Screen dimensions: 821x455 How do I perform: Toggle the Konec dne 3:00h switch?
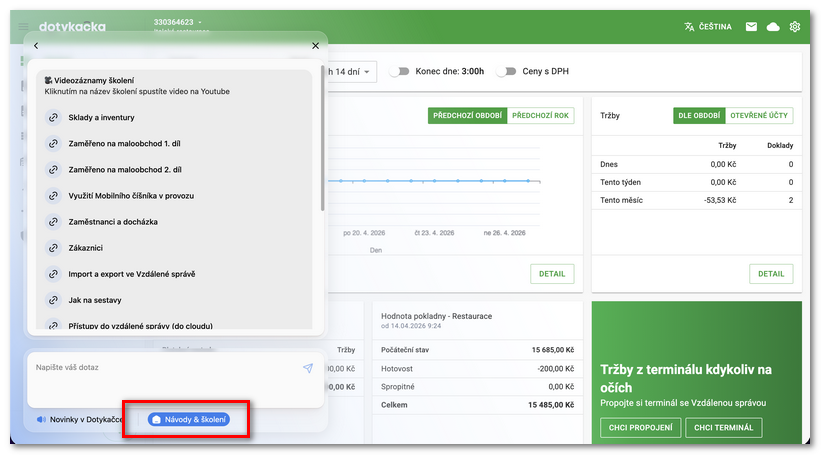tap(400, 72)
